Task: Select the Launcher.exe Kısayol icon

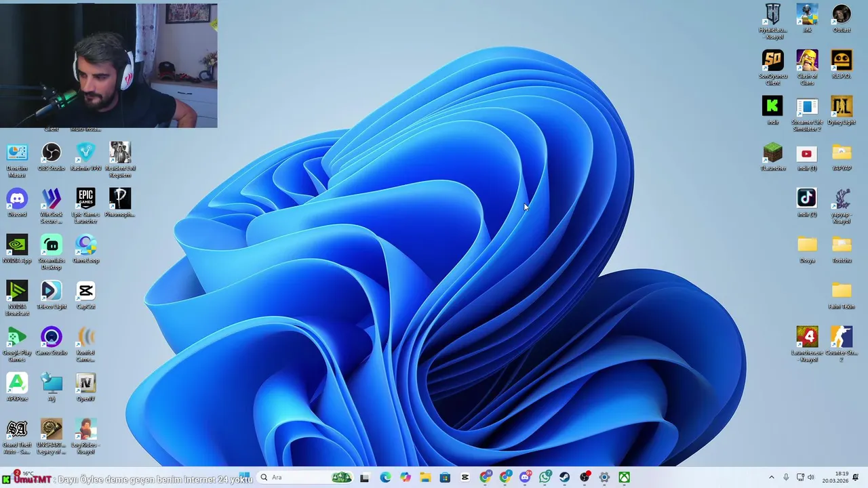Action: pyautogui.click(x=807, y=344)
